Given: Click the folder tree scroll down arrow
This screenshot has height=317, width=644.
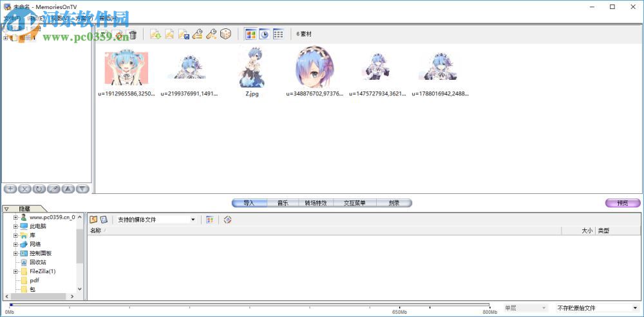Looking at the screenshot, I should click(80, 289).
